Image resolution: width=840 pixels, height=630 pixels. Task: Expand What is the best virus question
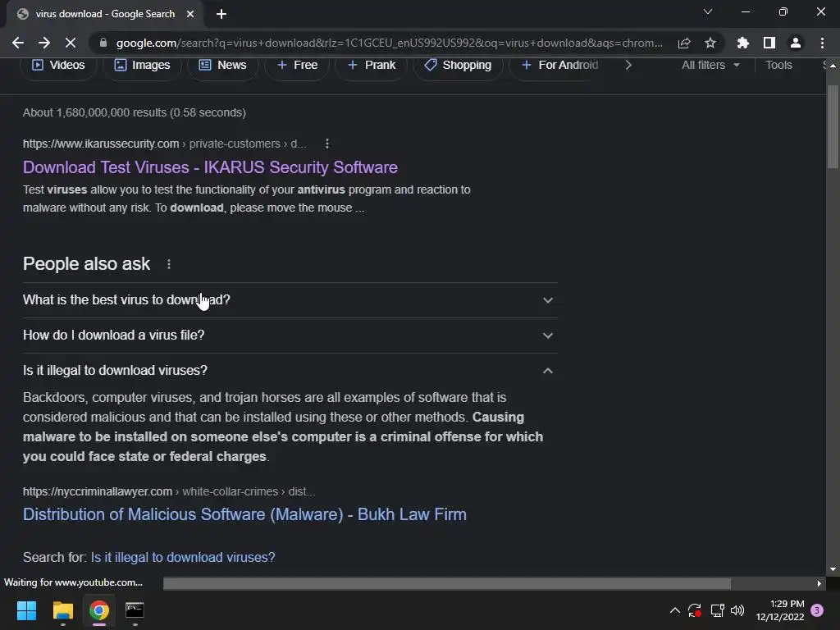click(290, 300)
